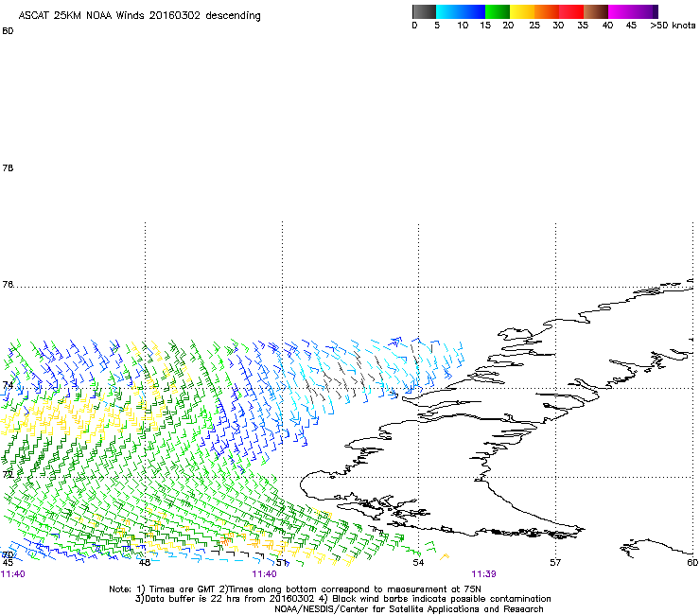Click legend scale value "35"
700x615 pixels.
point(583,26)
